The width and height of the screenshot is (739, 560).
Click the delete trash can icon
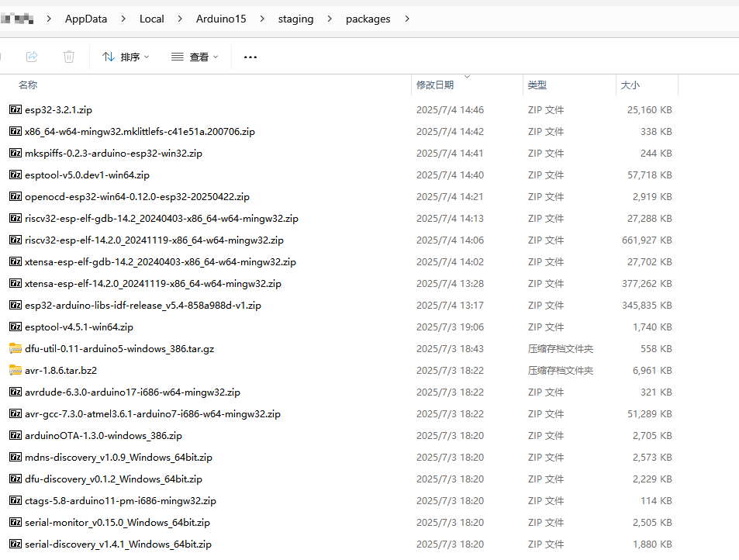[x=69, y=57]
